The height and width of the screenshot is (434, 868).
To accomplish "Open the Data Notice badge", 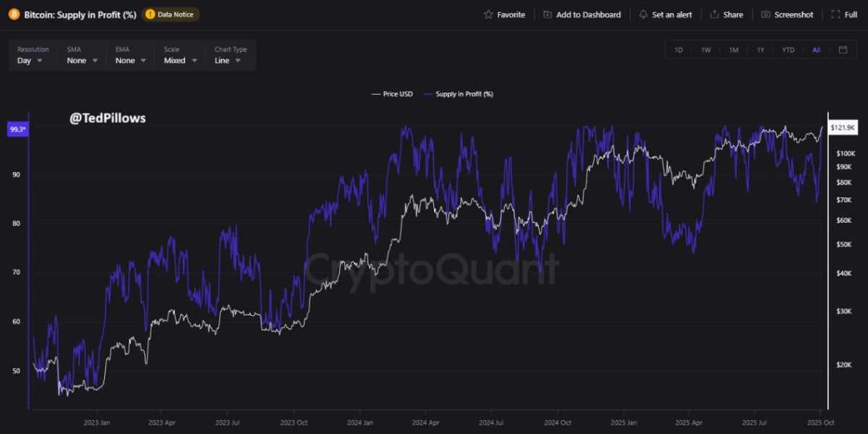I will point(171,14).
